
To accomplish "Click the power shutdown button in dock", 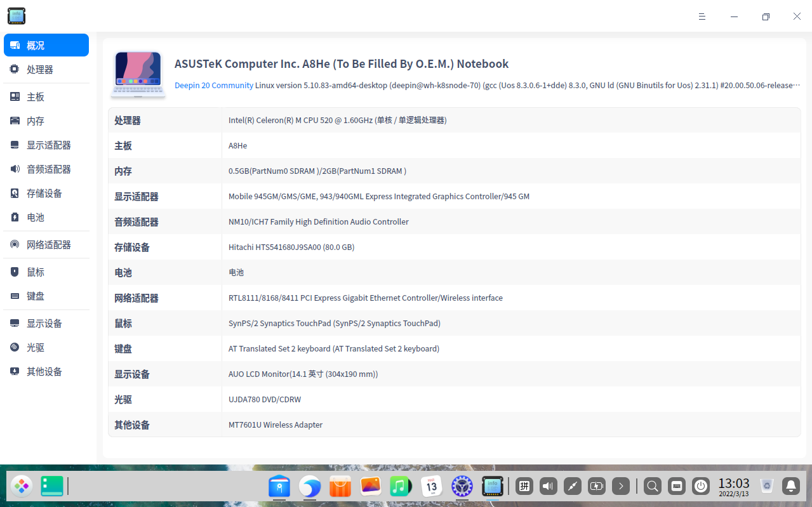I will (x=701, y=487).
